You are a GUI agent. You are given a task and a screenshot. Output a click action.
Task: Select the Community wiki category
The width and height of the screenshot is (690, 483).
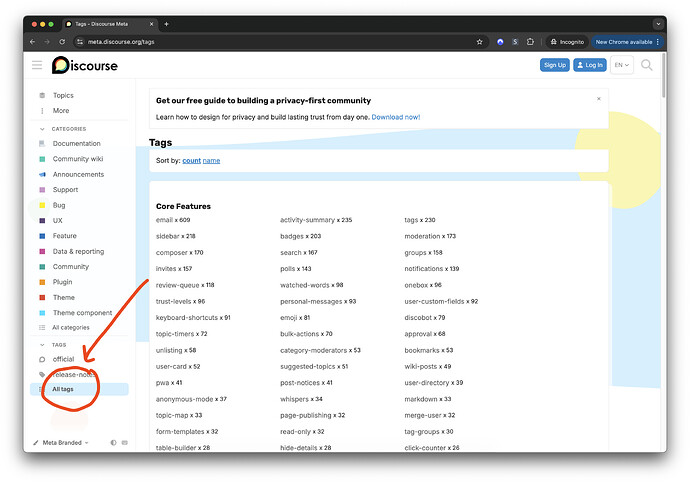78,159
